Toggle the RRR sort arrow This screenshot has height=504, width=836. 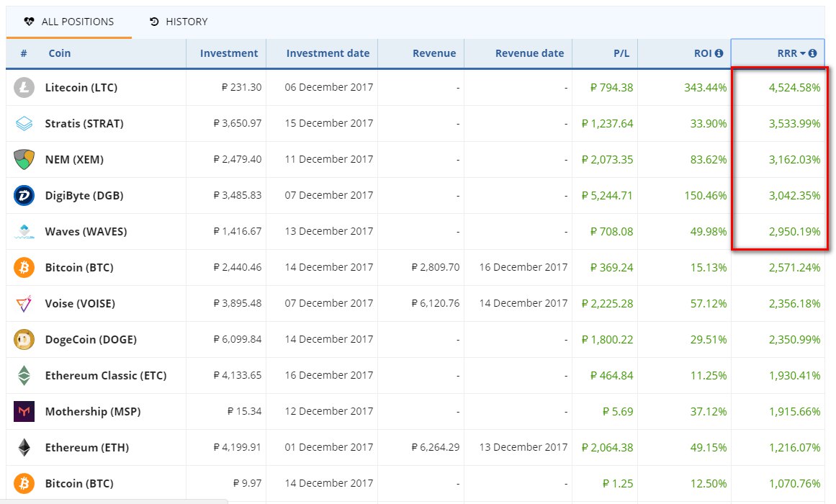pos(803,53)
